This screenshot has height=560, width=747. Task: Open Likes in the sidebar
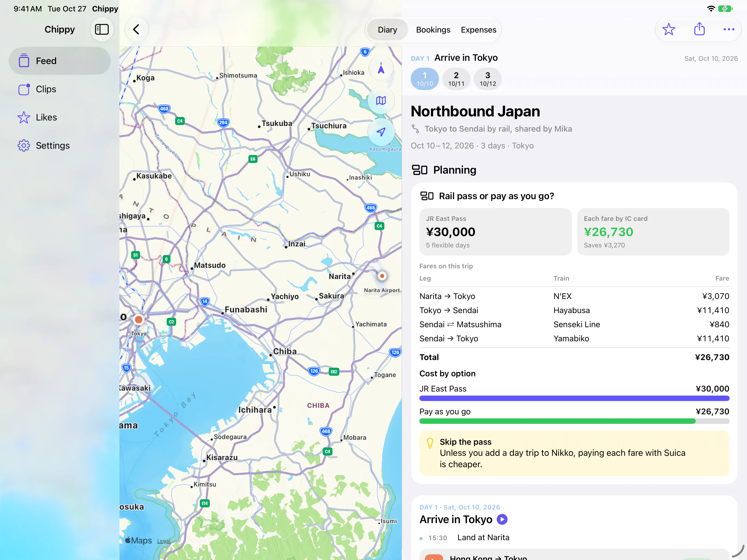pos(60,117)
